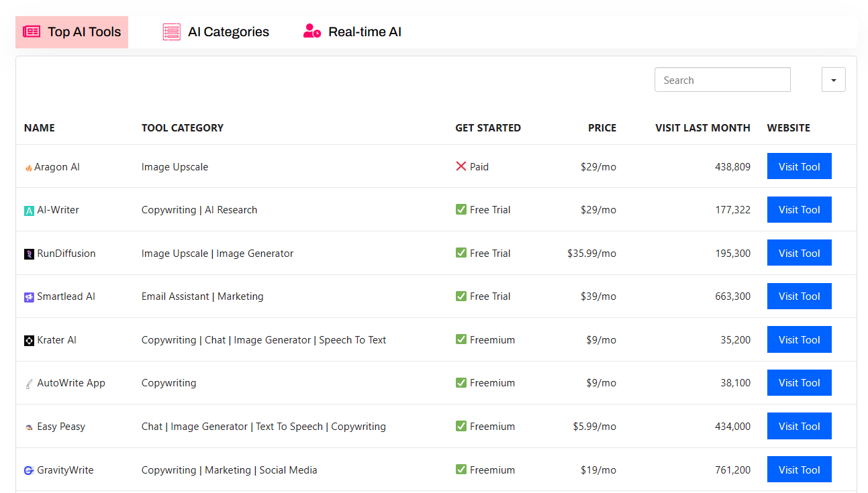Screen dimensions: 868x493
Task: Switch to the Top AI Tools tab
Action: click(72, 32)
